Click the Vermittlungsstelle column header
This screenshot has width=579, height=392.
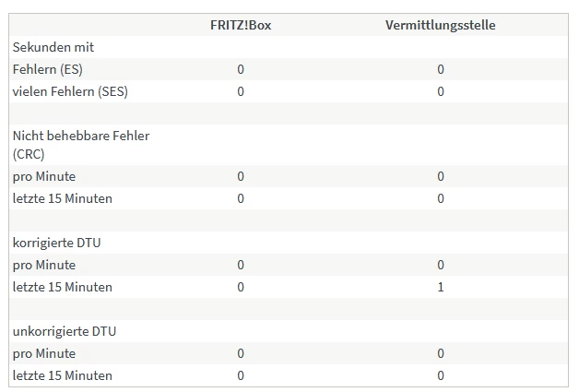pyautogui.click(x=440, y=25)
